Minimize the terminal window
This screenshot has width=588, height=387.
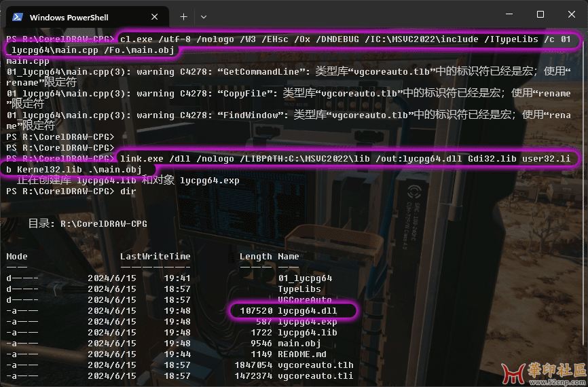point(509,14)
